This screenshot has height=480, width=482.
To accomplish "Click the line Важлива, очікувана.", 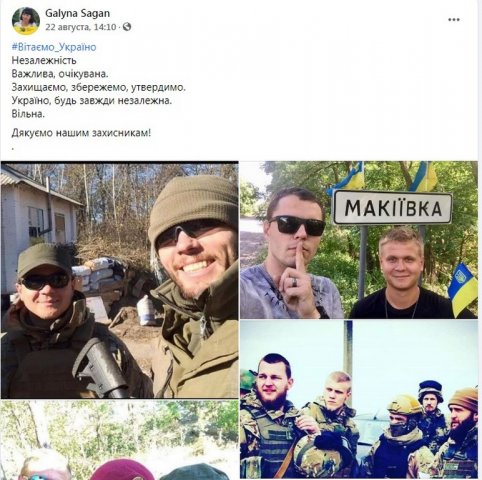I will point(60,74).
